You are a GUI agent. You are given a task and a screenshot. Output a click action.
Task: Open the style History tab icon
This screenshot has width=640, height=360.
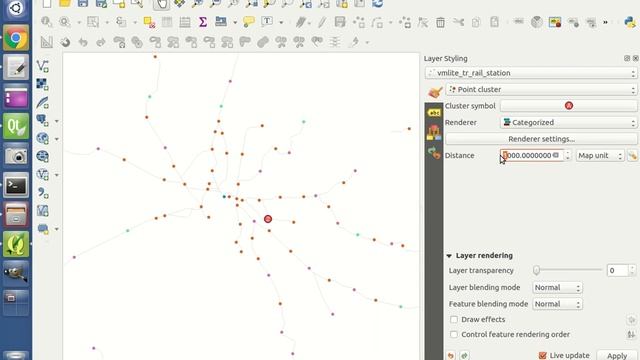click(x=434, y=153)
